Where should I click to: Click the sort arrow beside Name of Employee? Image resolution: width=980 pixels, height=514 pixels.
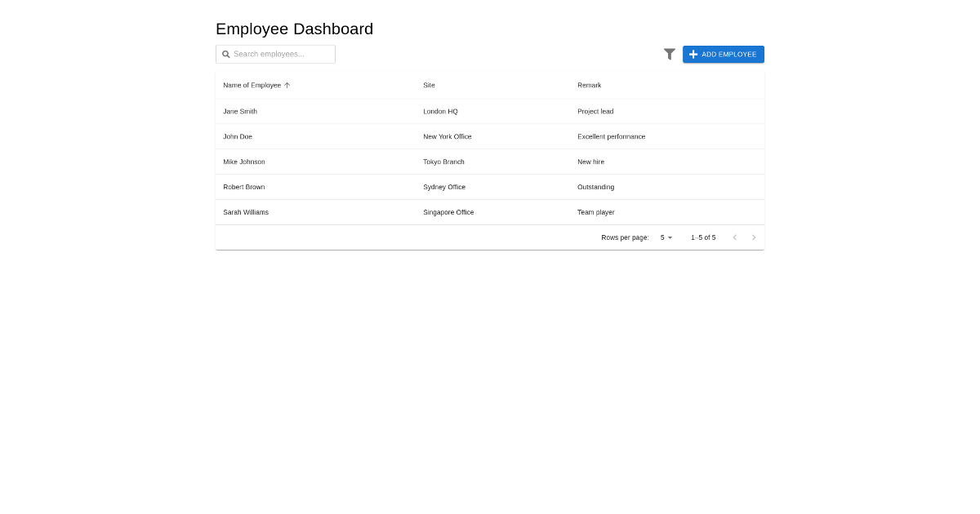coord(287,85)
